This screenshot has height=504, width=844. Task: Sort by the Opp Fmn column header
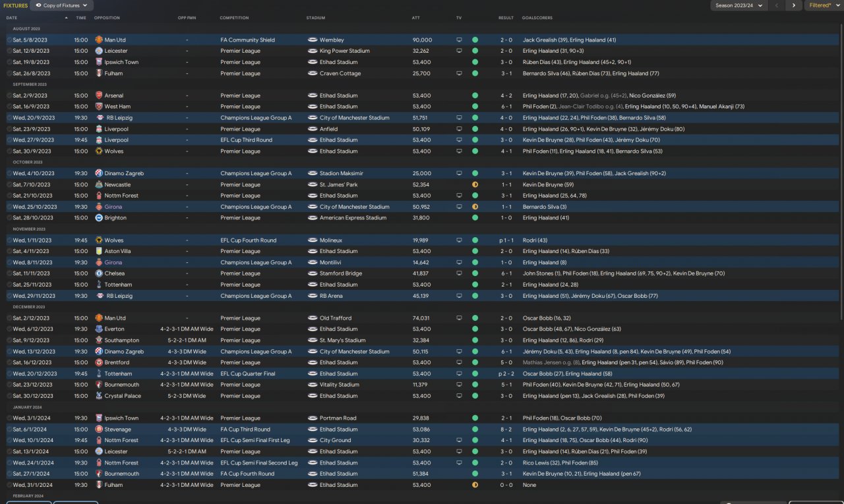tap(187, 18)
